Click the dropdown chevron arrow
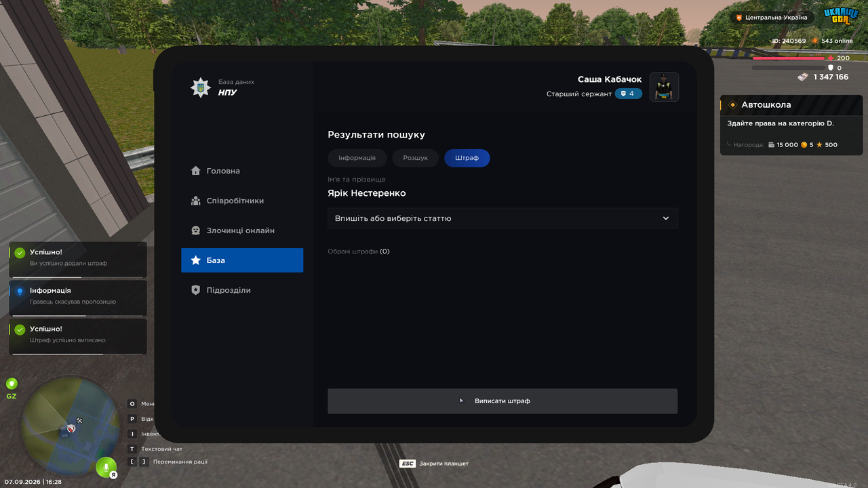The image size is (868, 488). 666,218
